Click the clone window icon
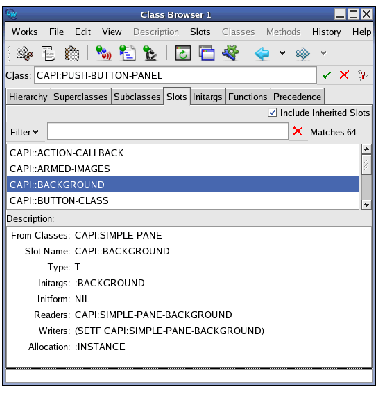Screen dimensions: 379x394 (207, 53)
